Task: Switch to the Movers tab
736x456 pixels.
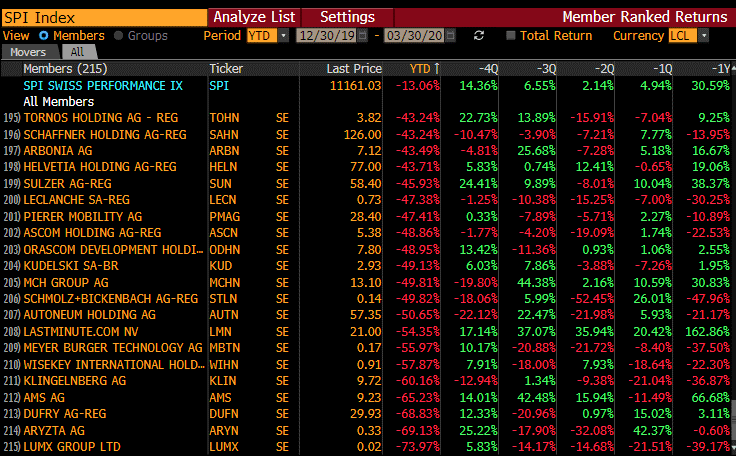Action: (29, 52)
